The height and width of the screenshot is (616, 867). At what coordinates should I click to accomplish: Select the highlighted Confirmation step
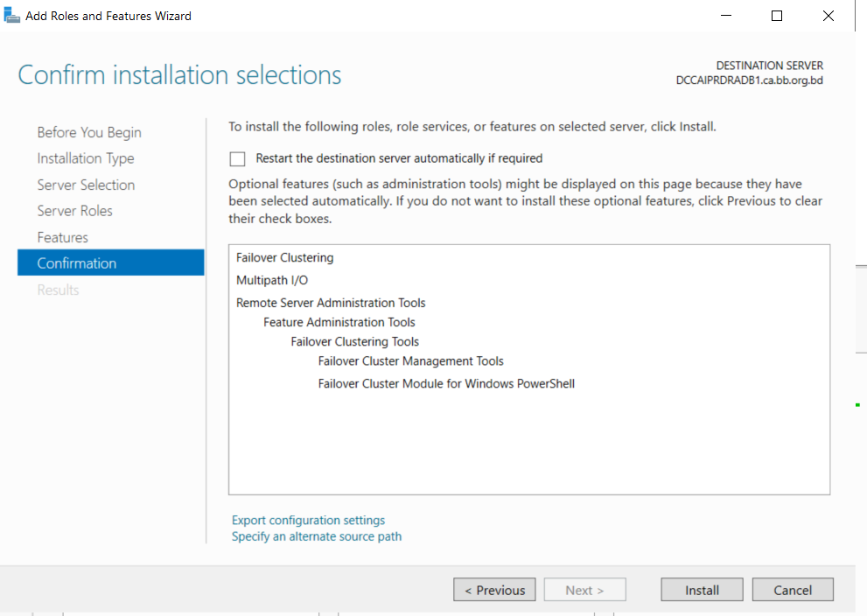(x=110, y=262)
